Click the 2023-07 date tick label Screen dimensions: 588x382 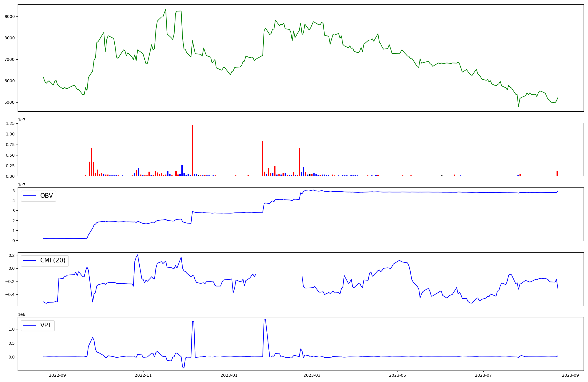coord(483,375)
